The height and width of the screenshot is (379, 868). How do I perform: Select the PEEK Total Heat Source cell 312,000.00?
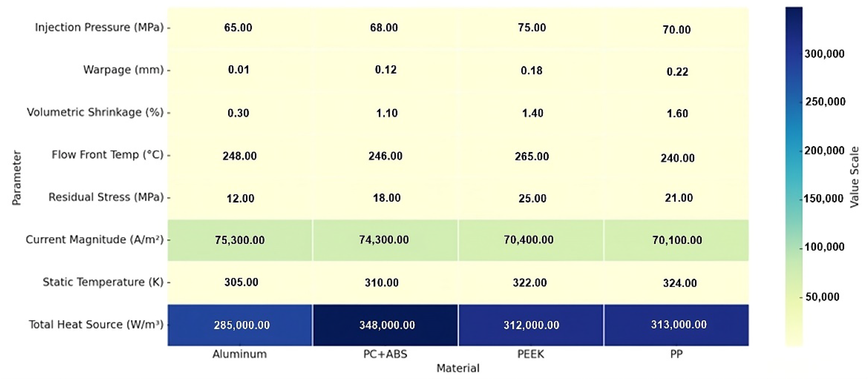point(531,325)
